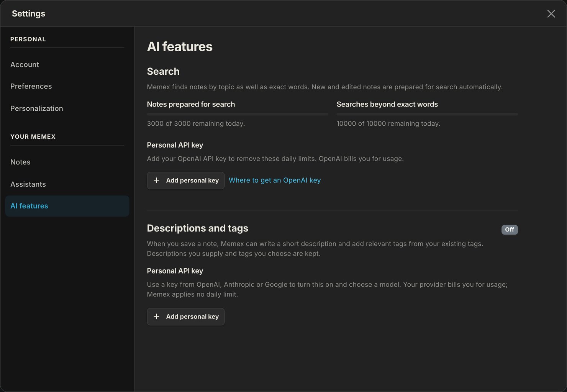Click the Searches beyond exact words progress bar

coord(427,114)
